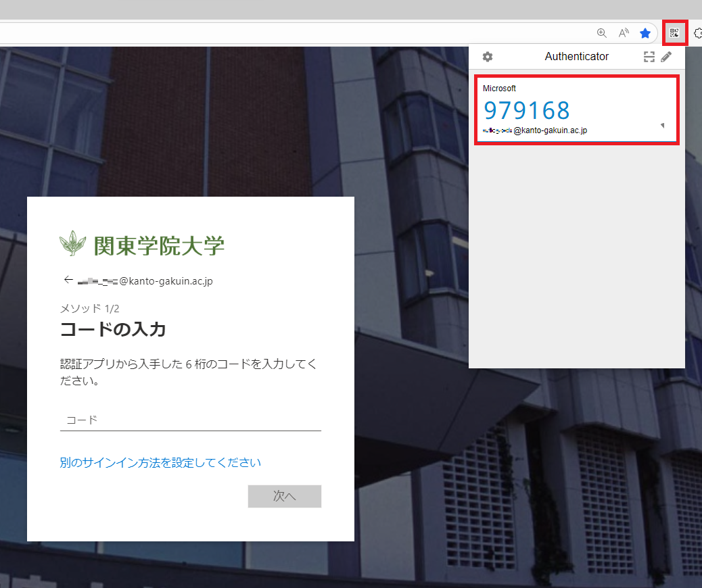Image resolution: width=702 pixels, height=588 pixels.
Task: Click the コード input field
Action: (x=190, y=420)
